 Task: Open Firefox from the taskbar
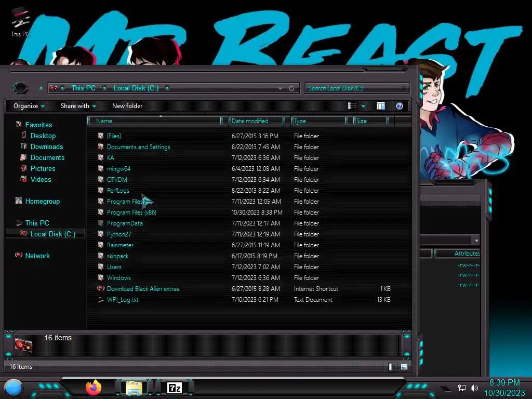(94, 388)
